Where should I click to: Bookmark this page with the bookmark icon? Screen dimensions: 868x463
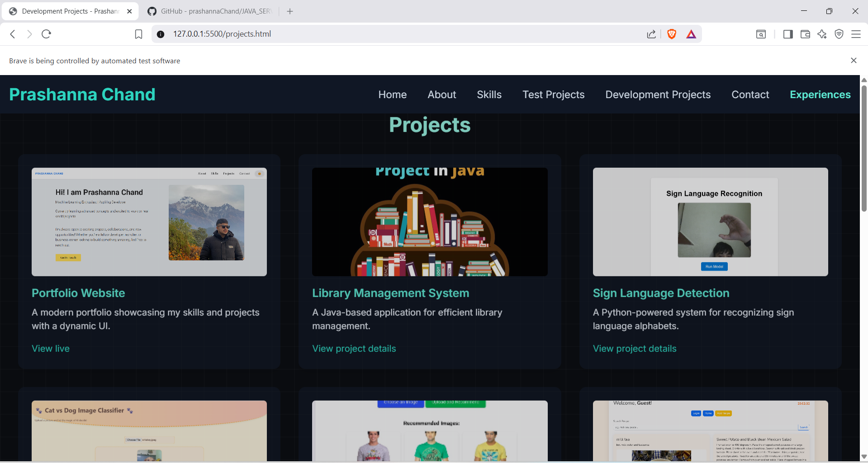coord(138,34)
